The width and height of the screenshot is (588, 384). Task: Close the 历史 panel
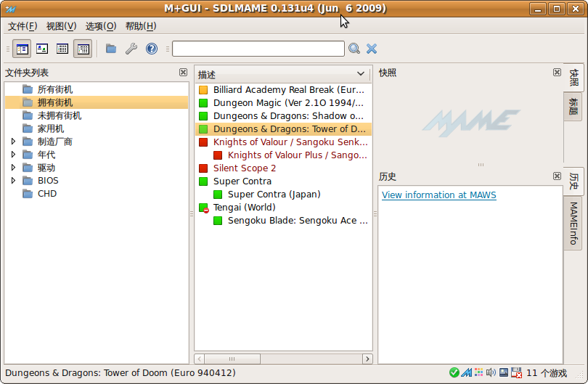558,176
